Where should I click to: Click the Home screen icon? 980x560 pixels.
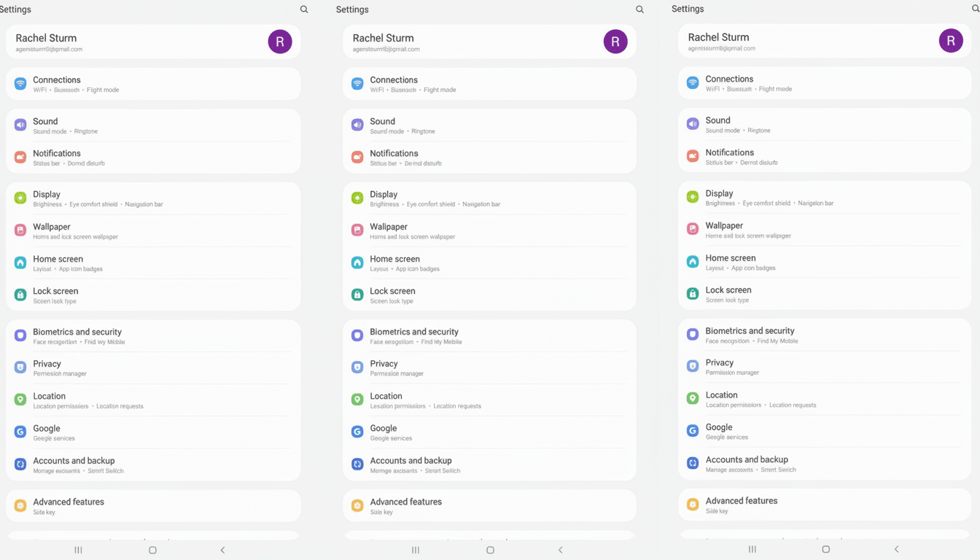(x=19, y=262)
